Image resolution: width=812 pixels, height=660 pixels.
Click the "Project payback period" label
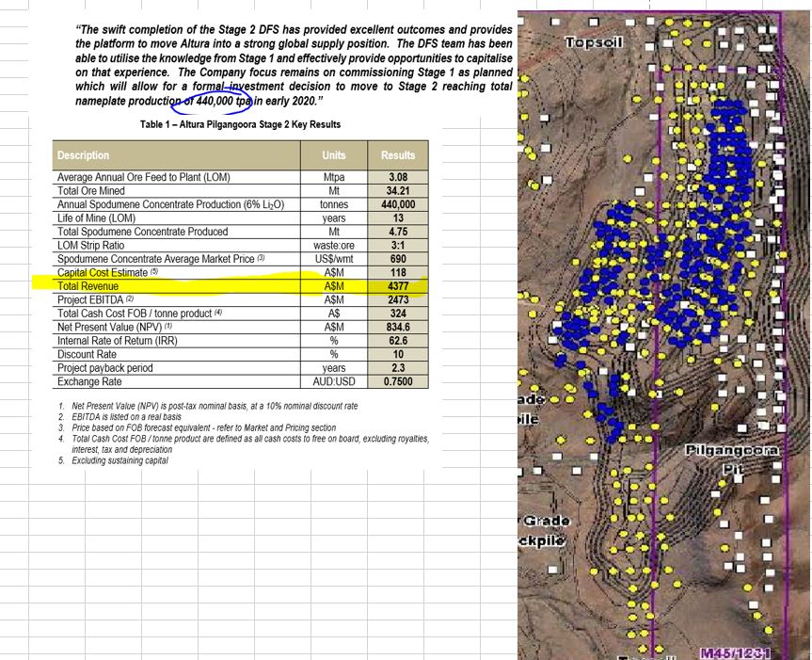(x=105, y=368)
